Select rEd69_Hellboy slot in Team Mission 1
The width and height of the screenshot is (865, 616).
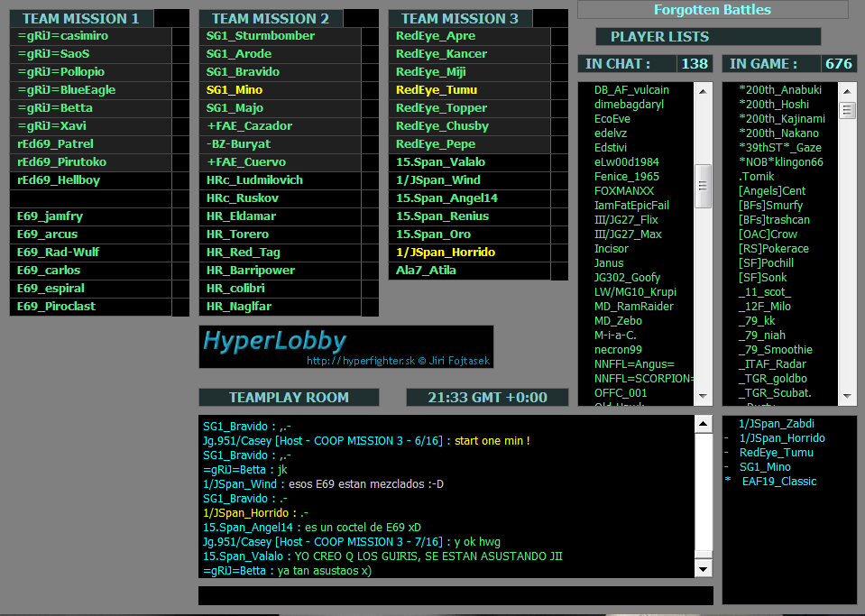point(90,180)
